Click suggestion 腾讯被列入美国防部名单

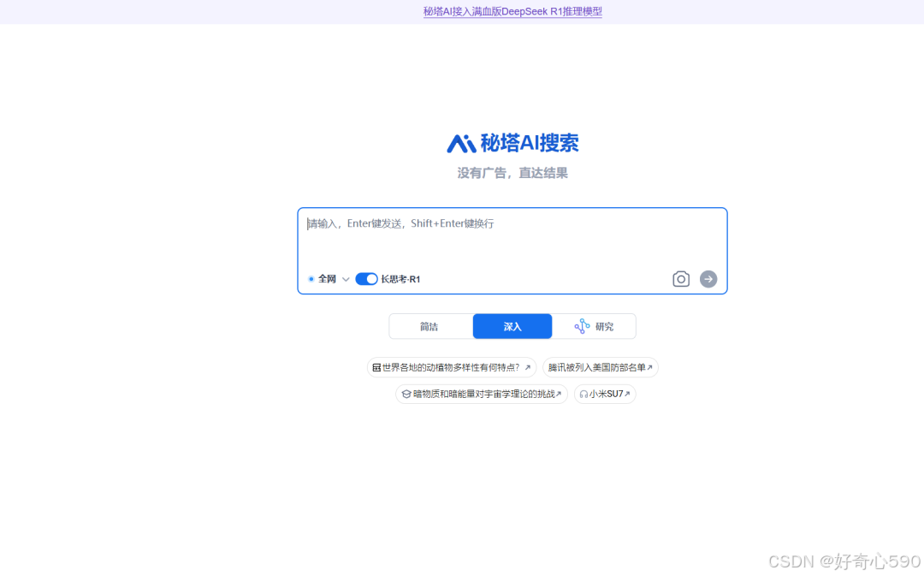[600, 367]
